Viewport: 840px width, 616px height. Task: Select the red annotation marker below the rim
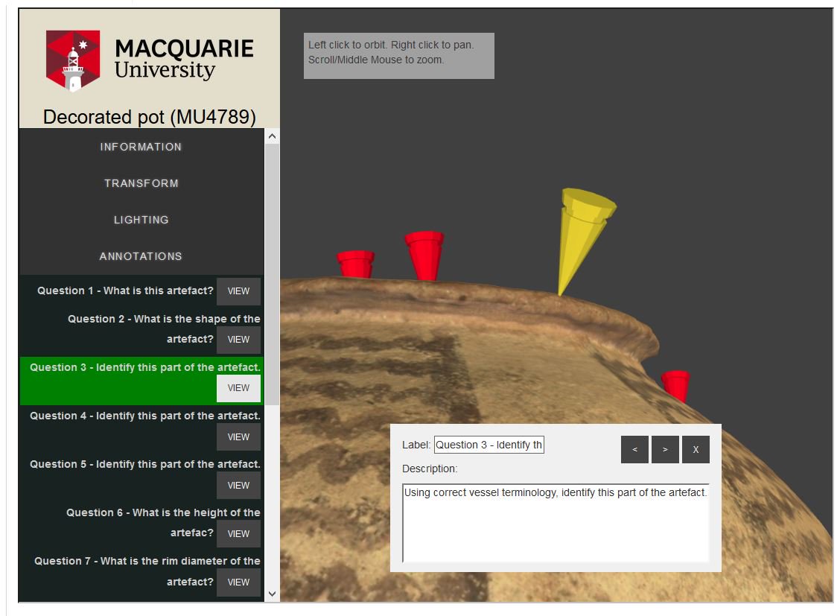click(x=675, y=385)
